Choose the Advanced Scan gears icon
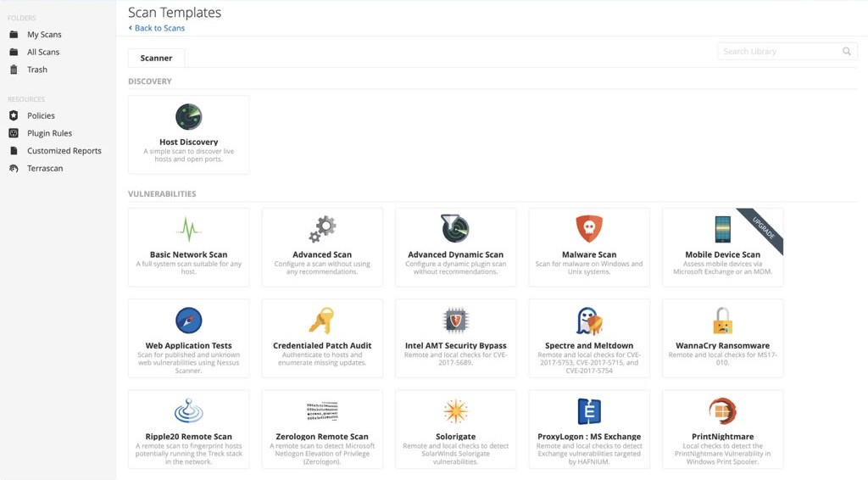The width and height of the screenshot is (868, 480). pos(322,229)
